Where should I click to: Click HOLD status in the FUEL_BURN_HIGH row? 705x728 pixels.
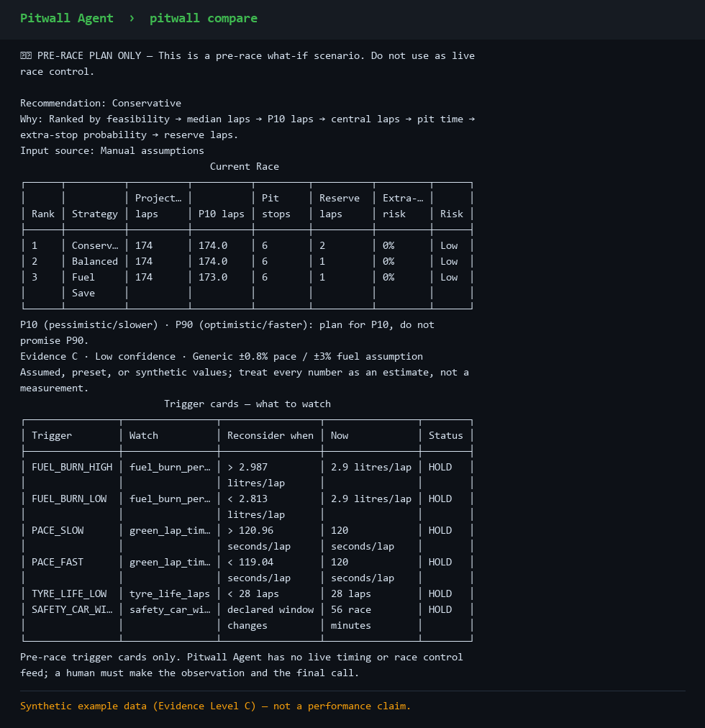440,467
